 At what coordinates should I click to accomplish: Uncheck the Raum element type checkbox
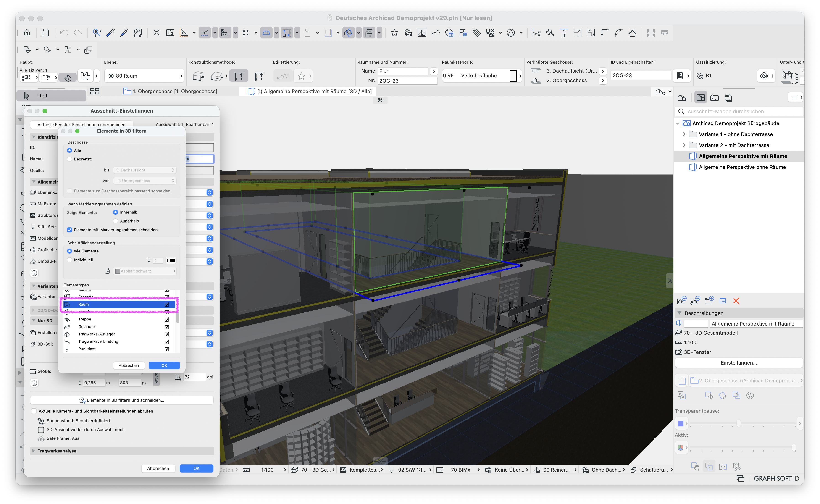tap(167, 304)
